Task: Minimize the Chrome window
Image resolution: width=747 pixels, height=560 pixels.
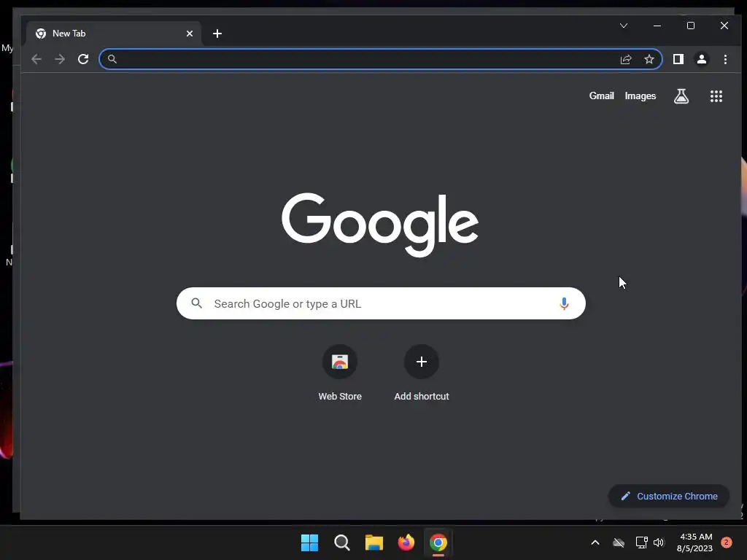Action: tap(657, 26)
